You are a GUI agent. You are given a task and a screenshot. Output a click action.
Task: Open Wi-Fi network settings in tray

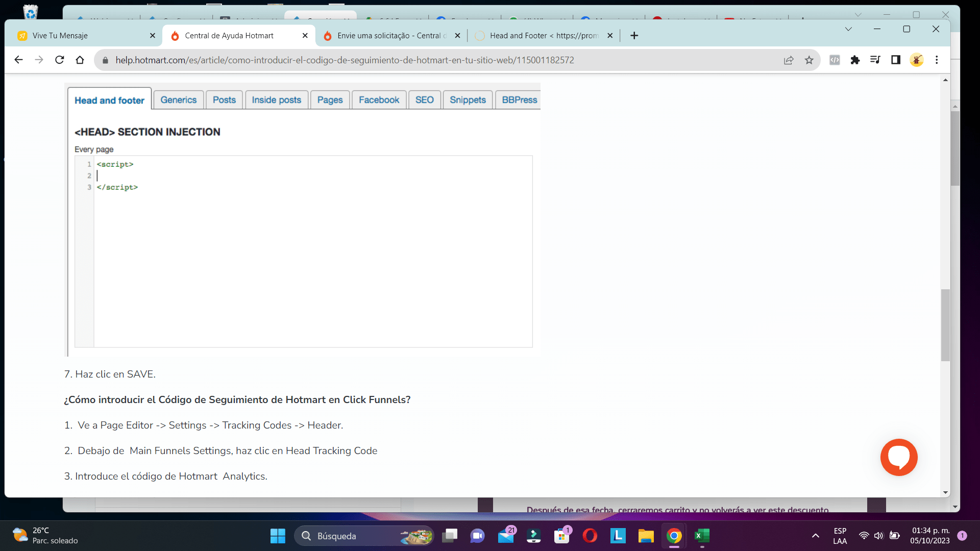[x=864, y=536]
